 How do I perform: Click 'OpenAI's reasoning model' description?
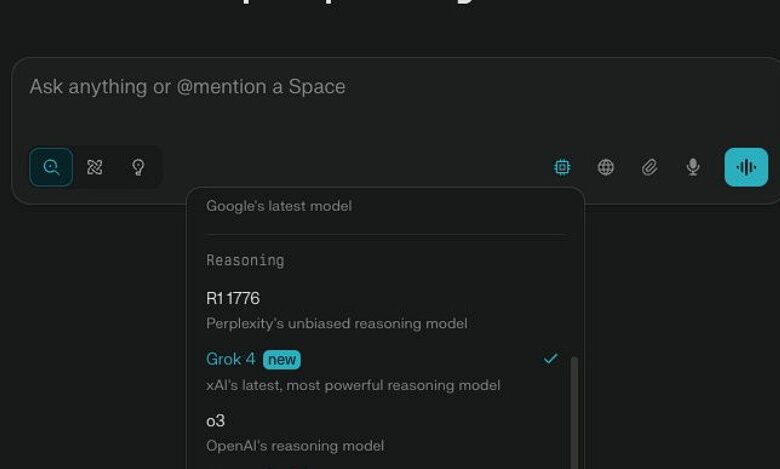point(295,446)
